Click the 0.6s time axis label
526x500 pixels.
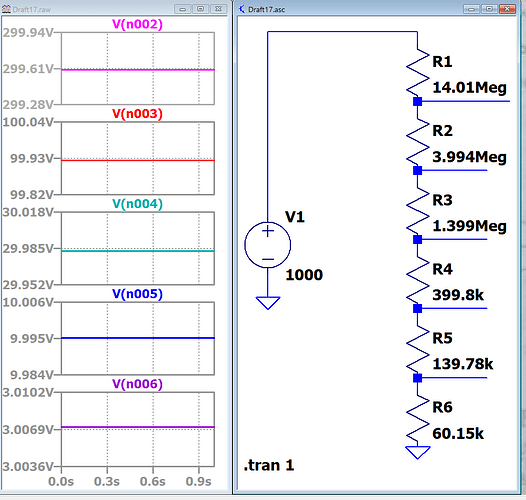[153, 482]
